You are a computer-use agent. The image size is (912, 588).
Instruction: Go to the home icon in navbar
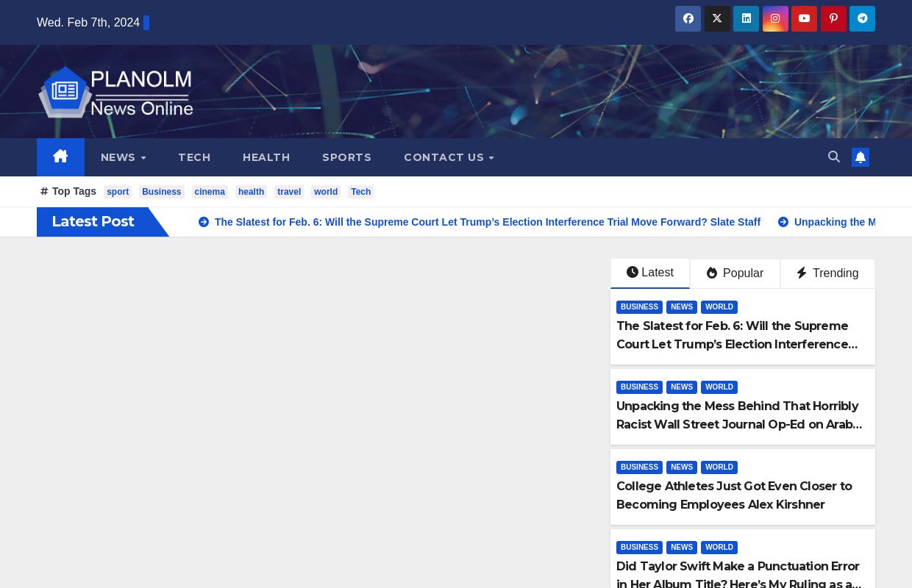click(x=60, y=157)
